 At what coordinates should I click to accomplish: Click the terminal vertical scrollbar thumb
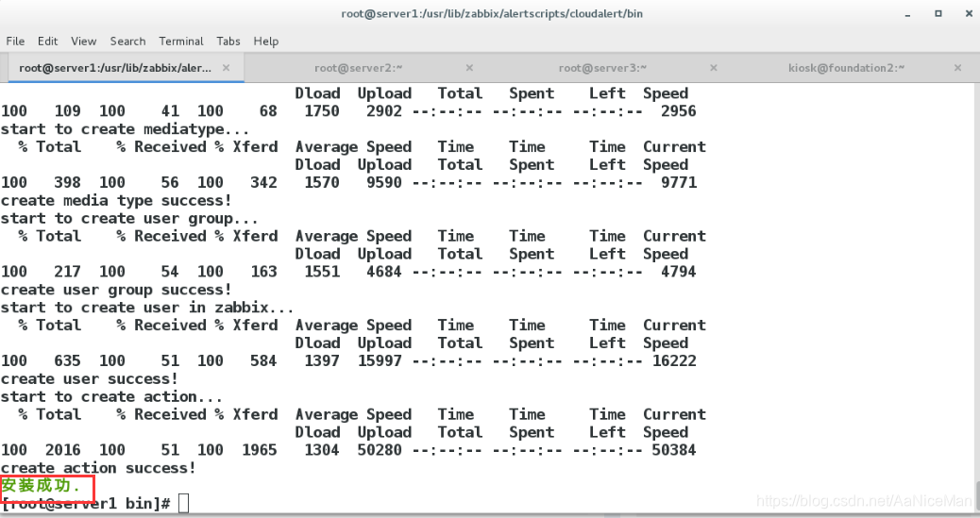[x=977, y=496]
